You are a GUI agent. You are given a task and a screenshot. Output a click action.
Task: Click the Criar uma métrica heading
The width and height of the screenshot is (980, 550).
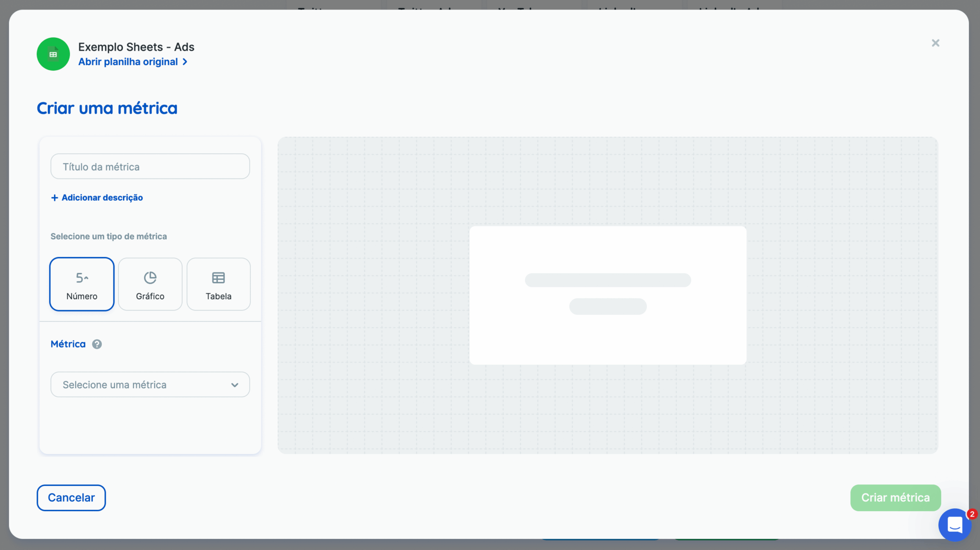(x=107, y=108)
